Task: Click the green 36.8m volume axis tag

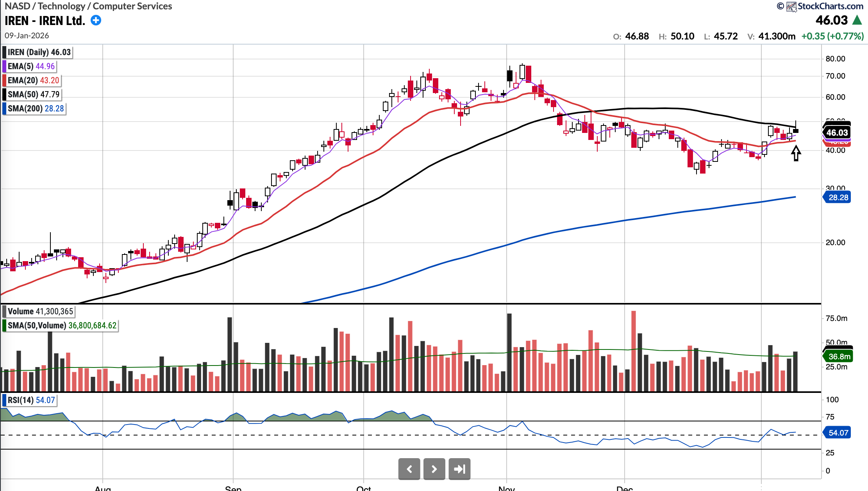Action: (x=839, y=356)
